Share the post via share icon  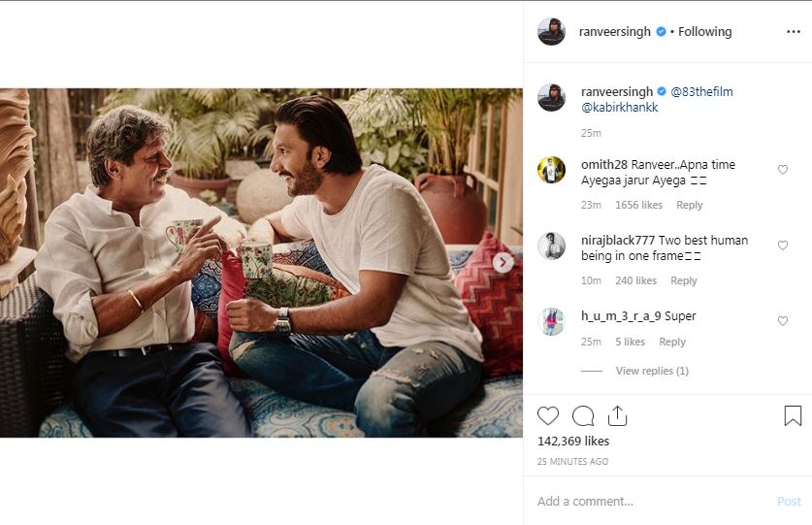click(x=617, y=416)
